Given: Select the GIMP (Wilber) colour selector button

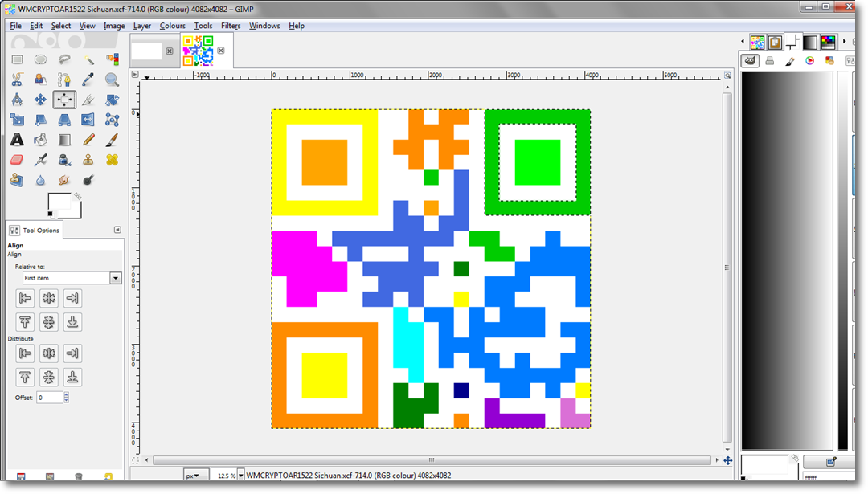Looking at the screenshot, I should click(x=750, y=61).
